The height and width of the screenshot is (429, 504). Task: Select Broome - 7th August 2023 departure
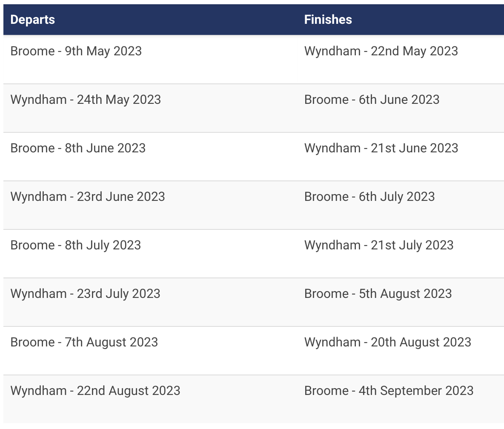pos(84,342)
